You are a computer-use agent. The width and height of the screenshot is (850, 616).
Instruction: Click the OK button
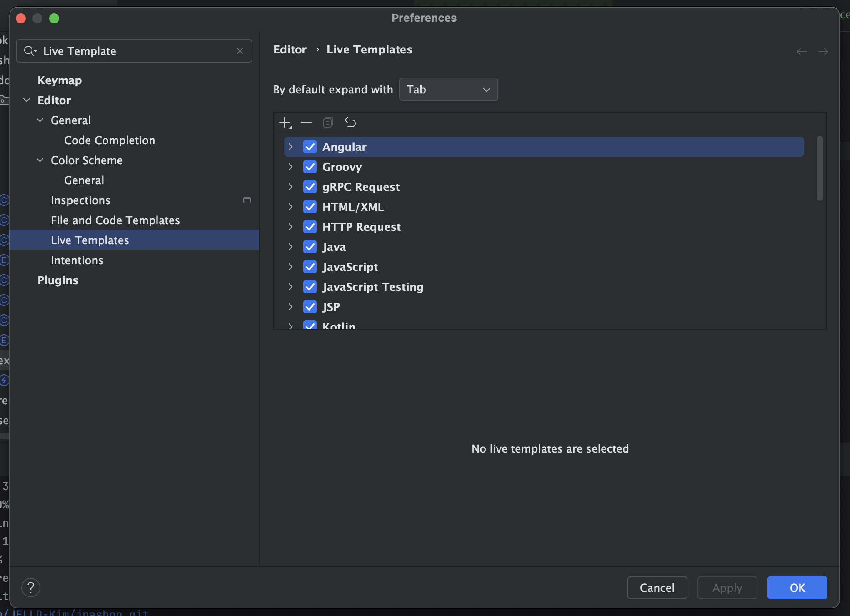pos(797,588)
